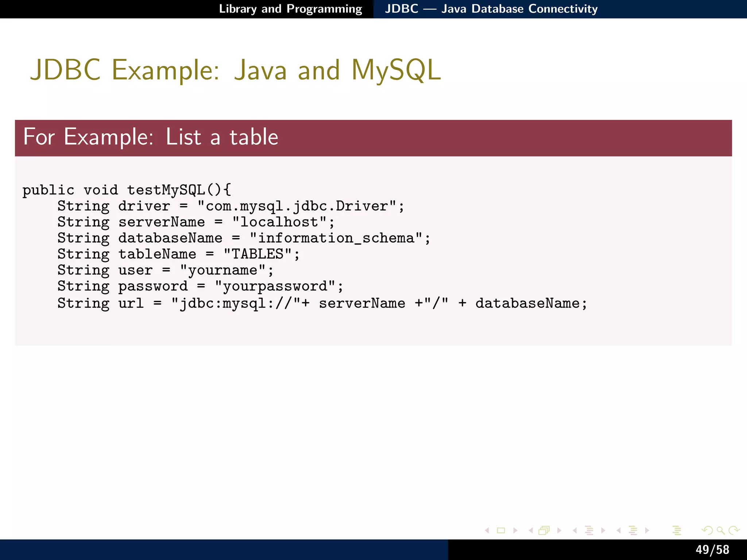
Task: Click the page counter 49/58
Action: pos(712,550)
